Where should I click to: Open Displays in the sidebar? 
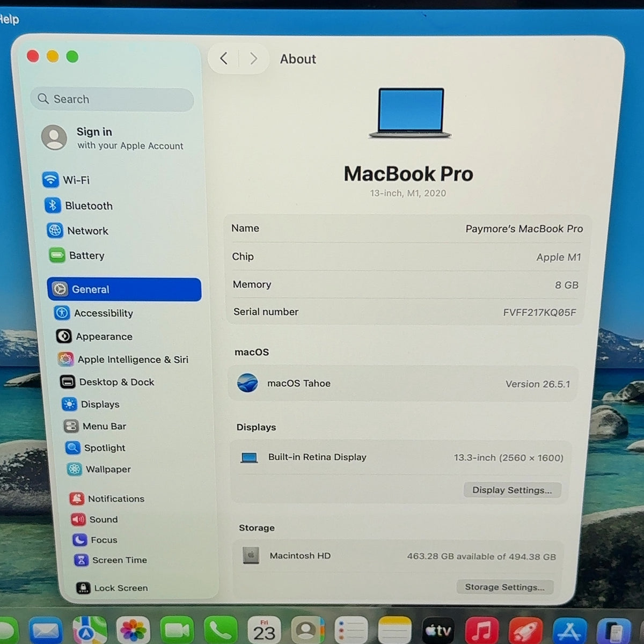coord(91,404)
